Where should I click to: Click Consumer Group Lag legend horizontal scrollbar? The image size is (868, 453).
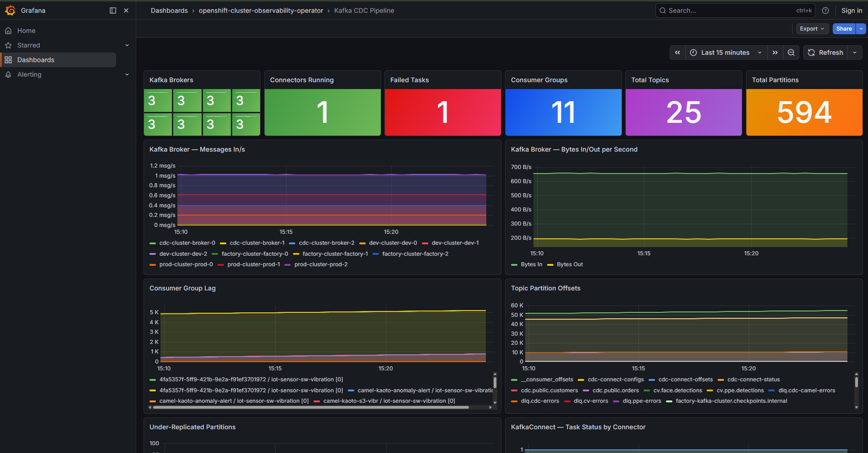click(311, 407)
